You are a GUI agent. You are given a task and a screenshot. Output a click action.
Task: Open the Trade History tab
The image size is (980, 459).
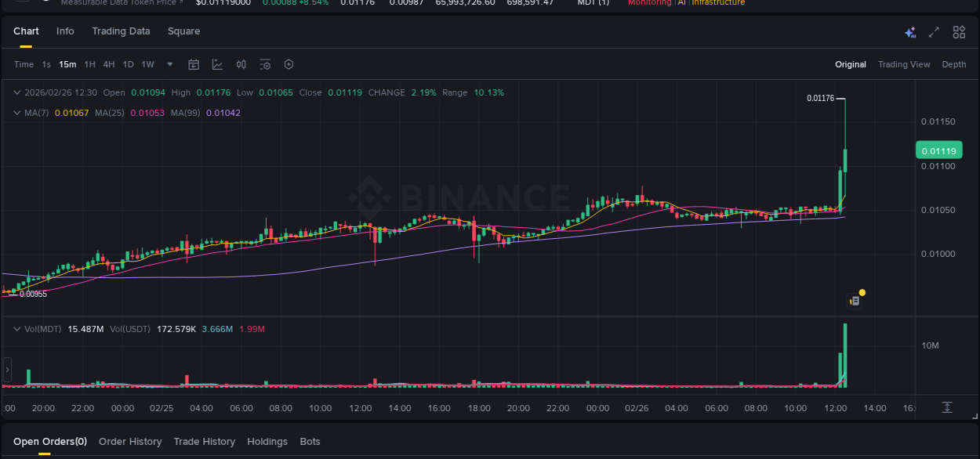click(x=204, y=441)
